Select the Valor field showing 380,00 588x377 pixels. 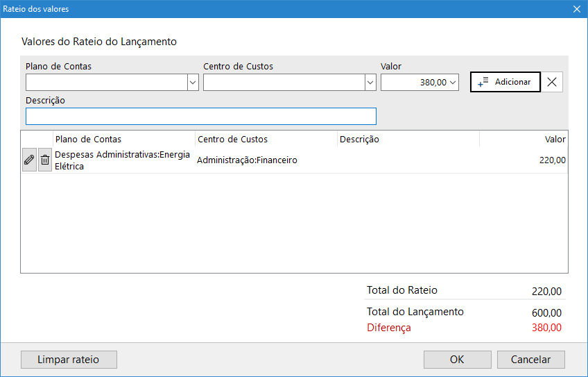tap(415, 82)
